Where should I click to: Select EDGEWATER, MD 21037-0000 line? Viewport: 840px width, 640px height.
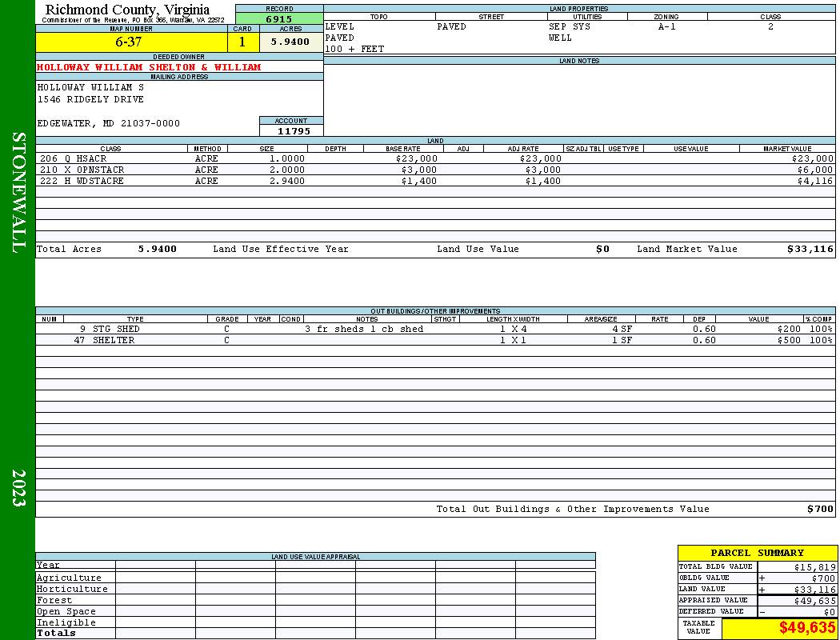tap(109, 123)
